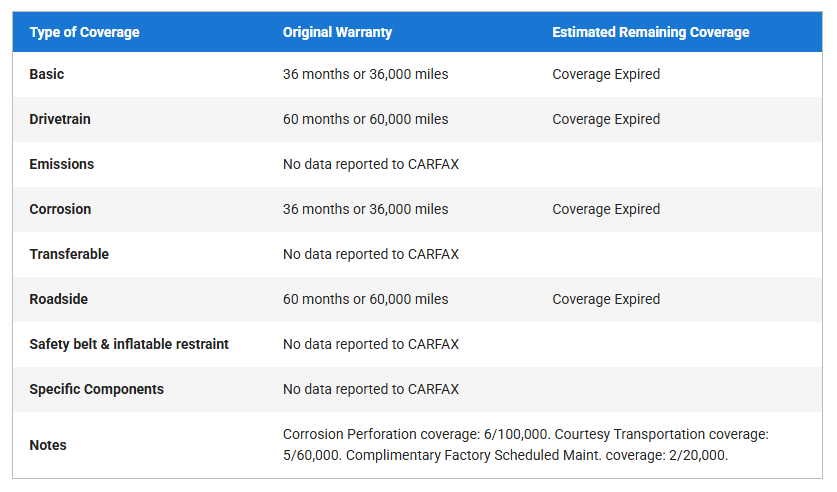This screenshot has width=837, height=492.
Task: Click the Original Warranty column header
Action: pyautogui.click(x=337, y=32)
